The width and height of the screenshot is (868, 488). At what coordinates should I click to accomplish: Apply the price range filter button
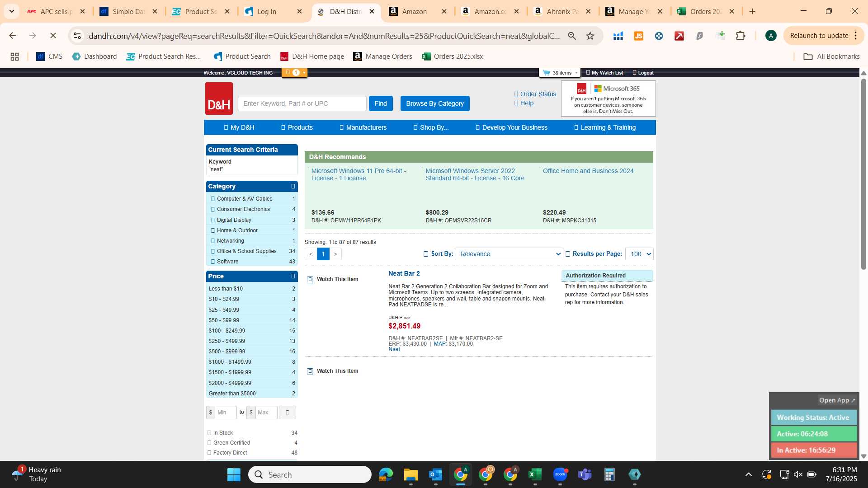point(288,413)
